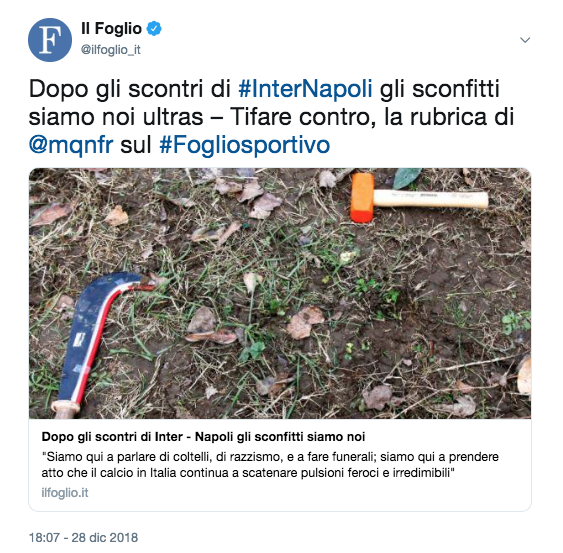Image resolution: width=563 pixels, height=553 pixels.
Task: Click the green leaf beside the hammer
Action: pos(406,178)
